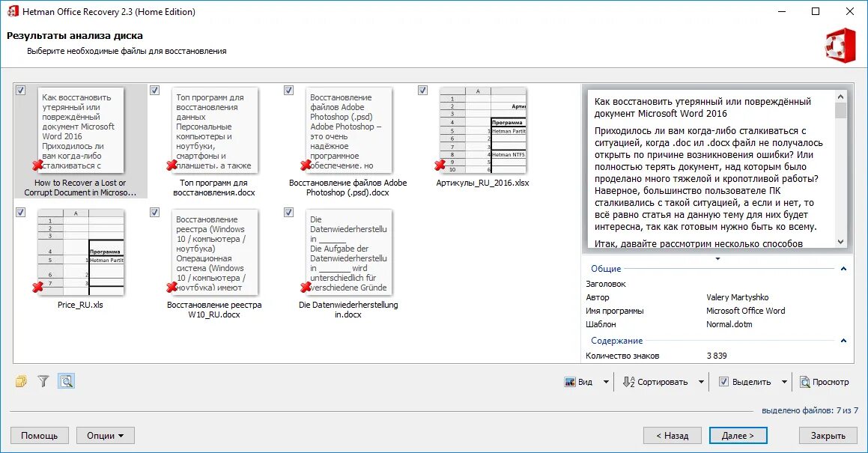Image resolution: width=868 pixels, height=453 pixels.
Task: Click the author value Valery Martyshko
Action: coord(738,297)
